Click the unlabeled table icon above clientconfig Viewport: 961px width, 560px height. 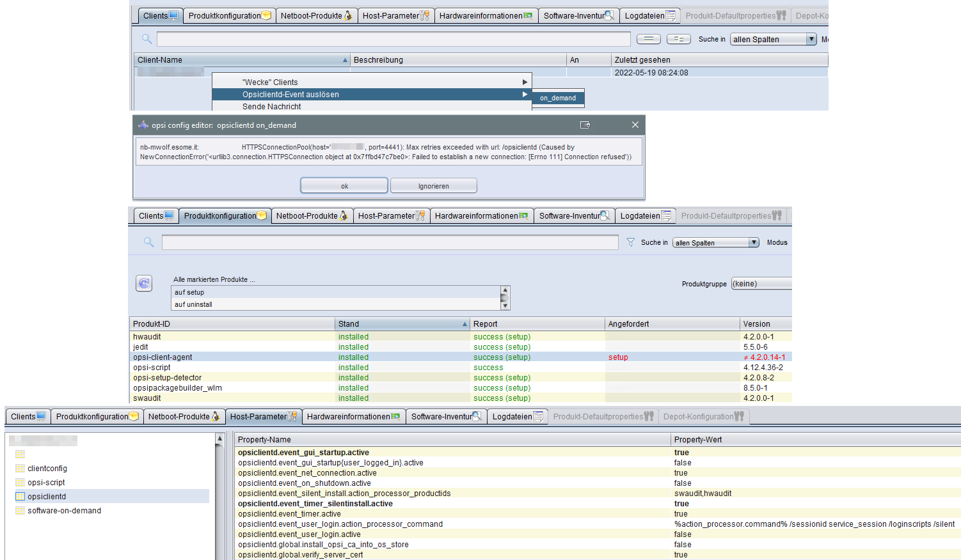pos(20,455)
